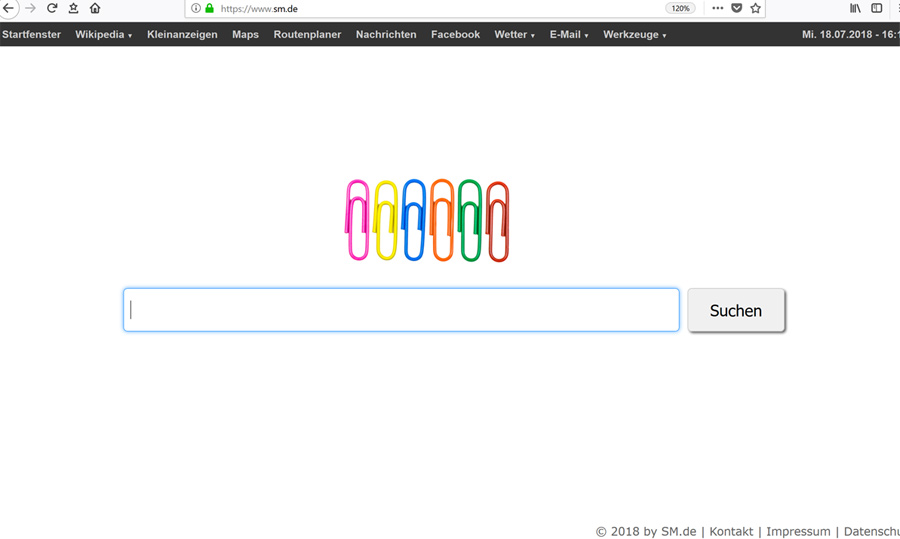900x539 pixels.
Task: Bookmark this page with the star icon
Action: click(756, 8)
